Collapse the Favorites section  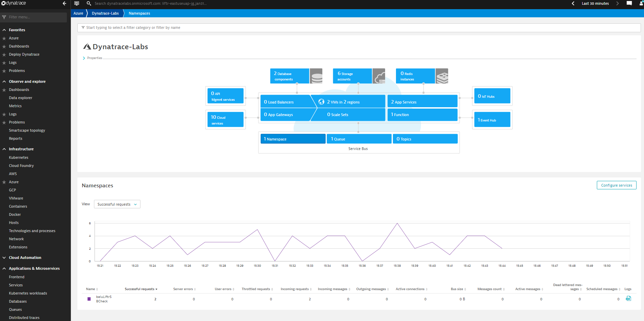[4, 30]
